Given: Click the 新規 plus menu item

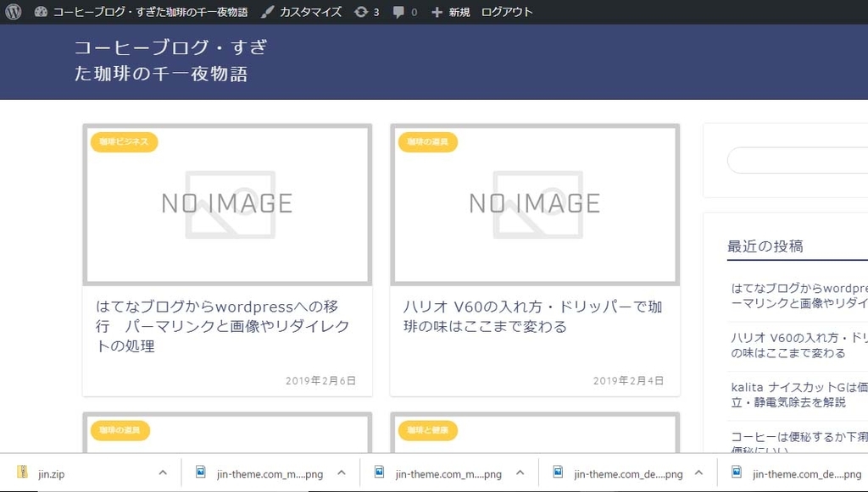Looking at the screenshot, I should (x=451, y=12).
